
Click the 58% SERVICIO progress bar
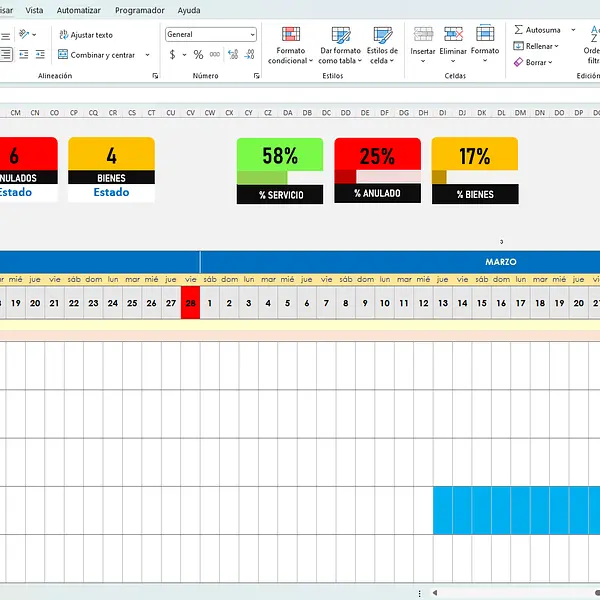[280, 178]
